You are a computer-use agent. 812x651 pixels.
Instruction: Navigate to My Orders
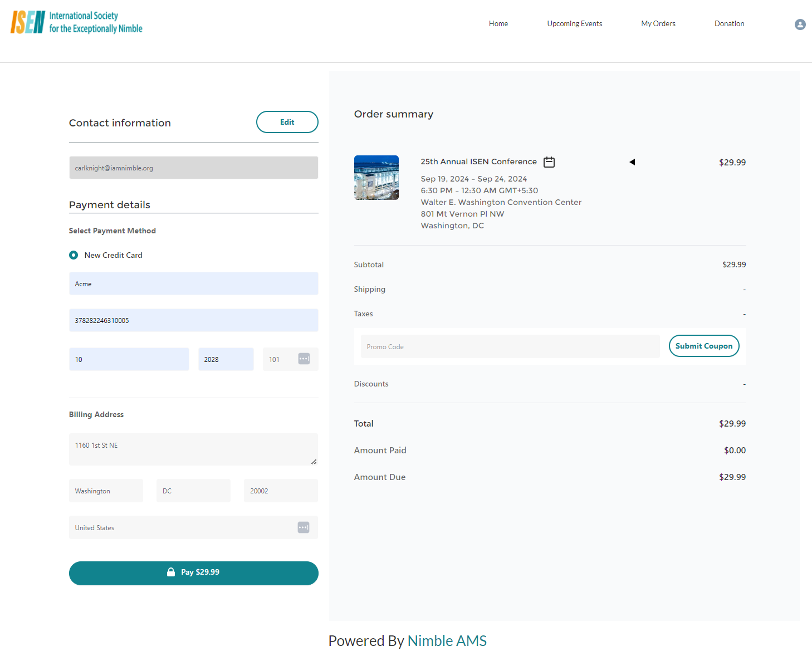click(658, 23)
